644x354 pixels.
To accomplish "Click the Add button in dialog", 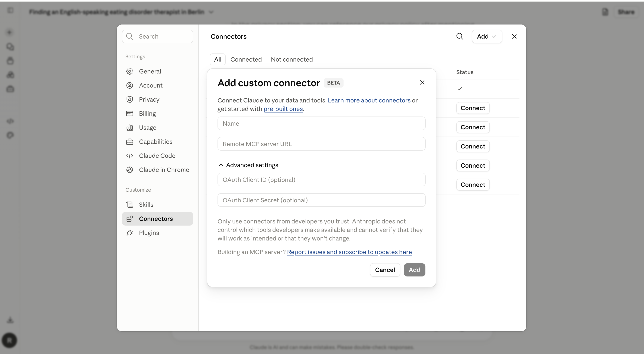I will [415, 270].
